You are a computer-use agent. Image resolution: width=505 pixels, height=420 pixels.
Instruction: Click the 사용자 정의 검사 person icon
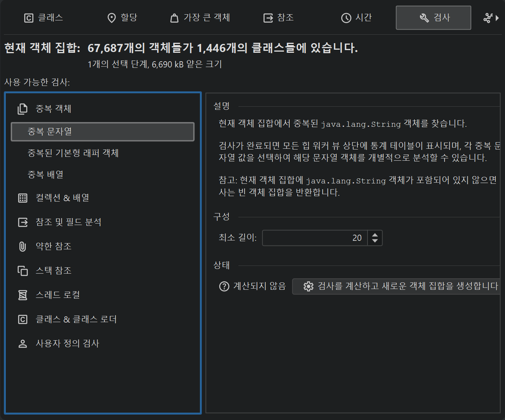[x=23, y=344]
